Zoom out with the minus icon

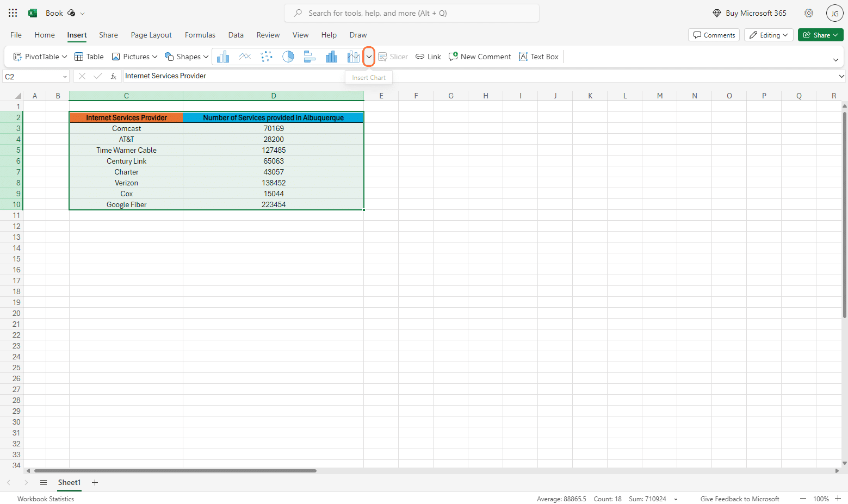[x=803, y=499]
